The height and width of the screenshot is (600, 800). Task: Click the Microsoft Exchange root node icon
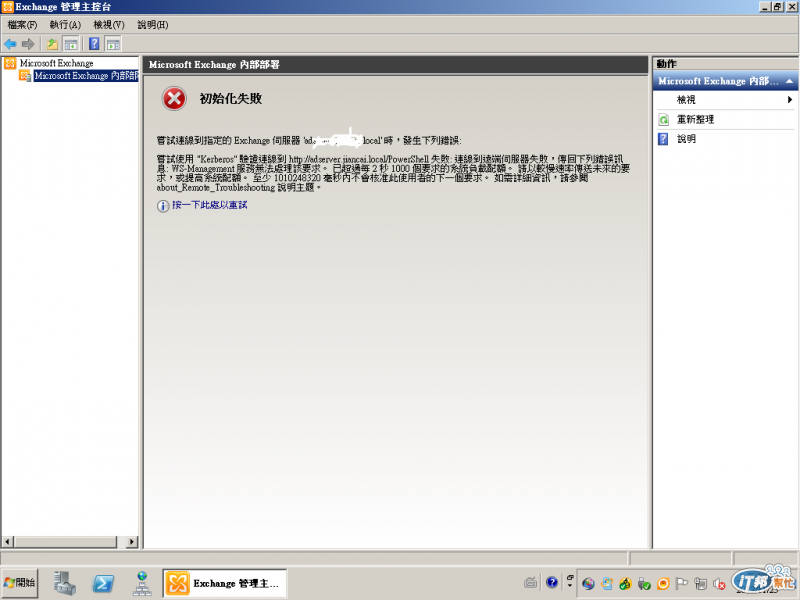click(x=10, y=63)
